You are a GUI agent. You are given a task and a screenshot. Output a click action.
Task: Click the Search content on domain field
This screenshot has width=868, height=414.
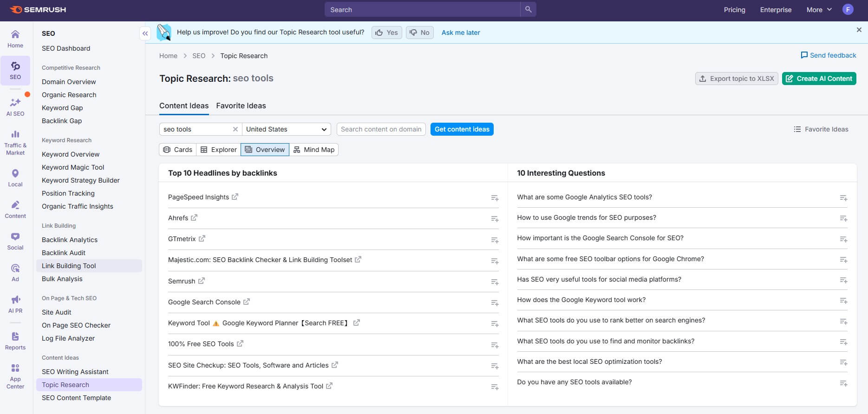pos(381,129)
